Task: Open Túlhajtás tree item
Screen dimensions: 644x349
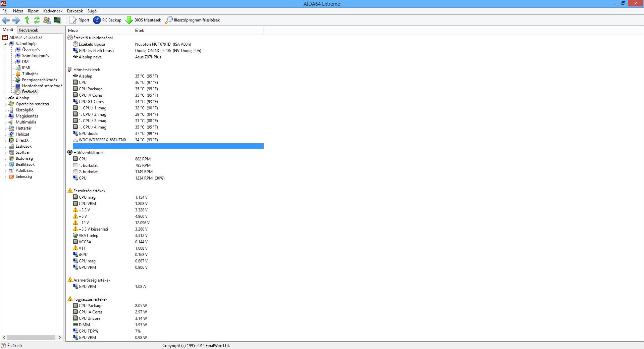Action: (x=30, y=74)
